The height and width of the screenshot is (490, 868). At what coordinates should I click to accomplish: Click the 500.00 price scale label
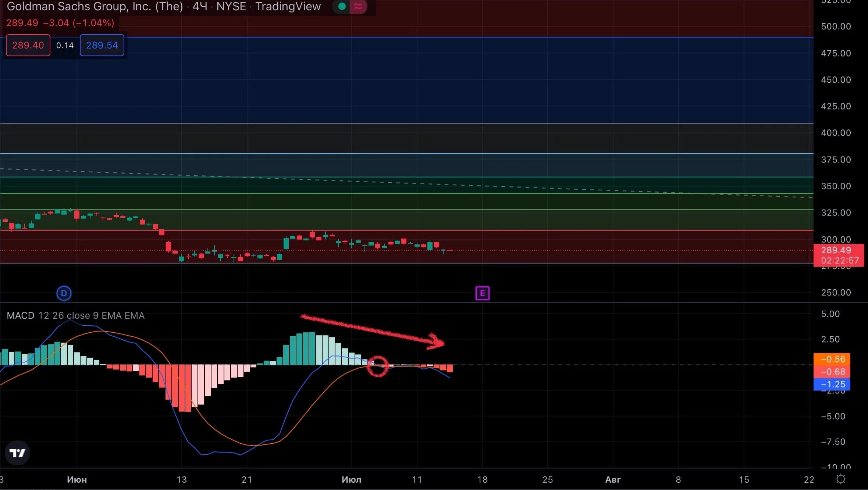836,26
